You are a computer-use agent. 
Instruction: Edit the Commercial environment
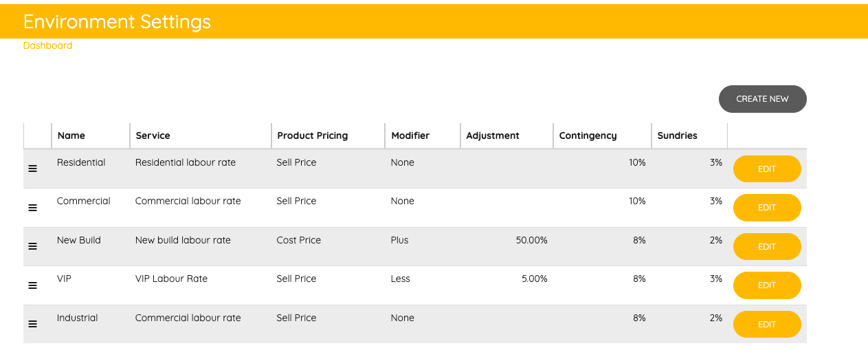(x=766, y=208)
